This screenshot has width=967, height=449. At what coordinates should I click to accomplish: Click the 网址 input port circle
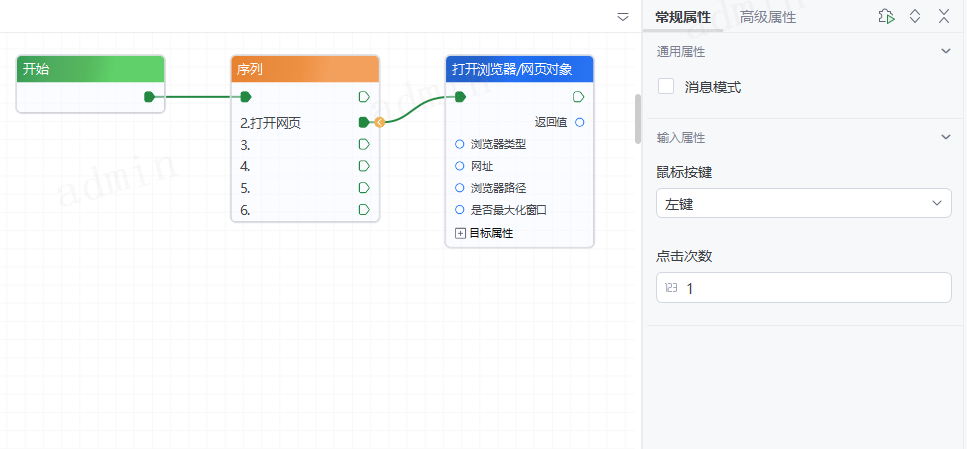coord(460,166)
